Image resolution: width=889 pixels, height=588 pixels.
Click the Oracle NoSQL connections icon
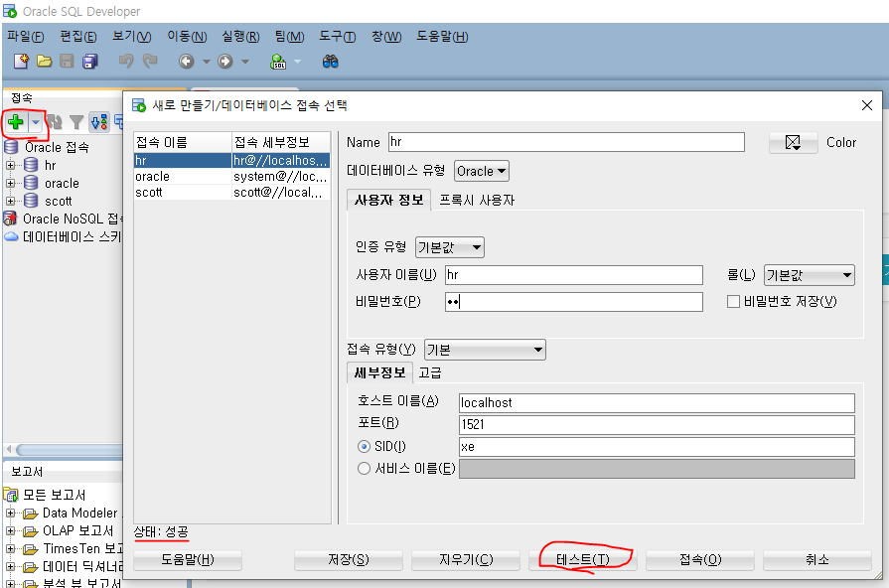tap(10, 219)
